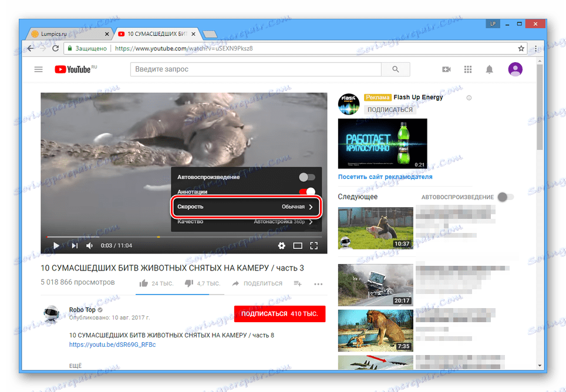The height and width of the screenshot is (392, 566).
Task: Bookmark this page with the star icon
Action: coord(521,48)
